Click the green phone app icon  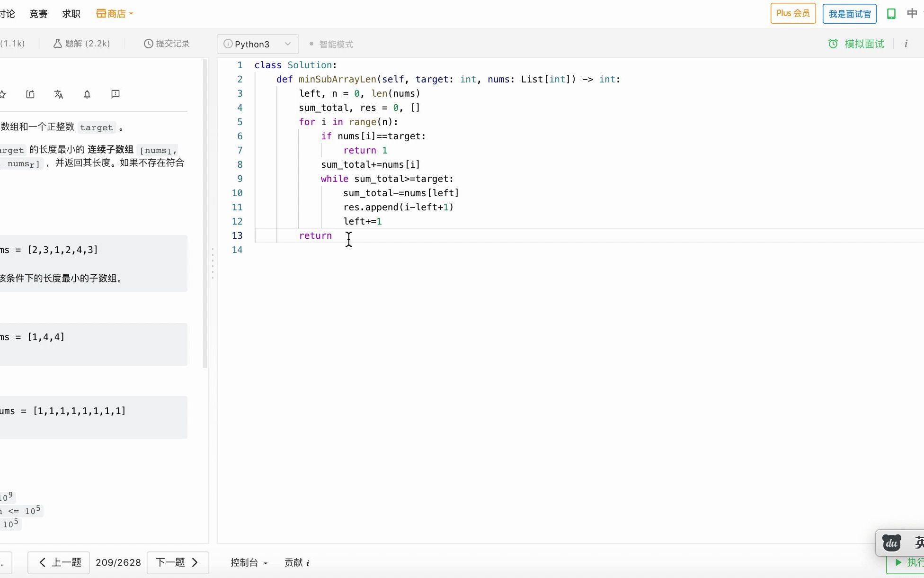[891, 14]
